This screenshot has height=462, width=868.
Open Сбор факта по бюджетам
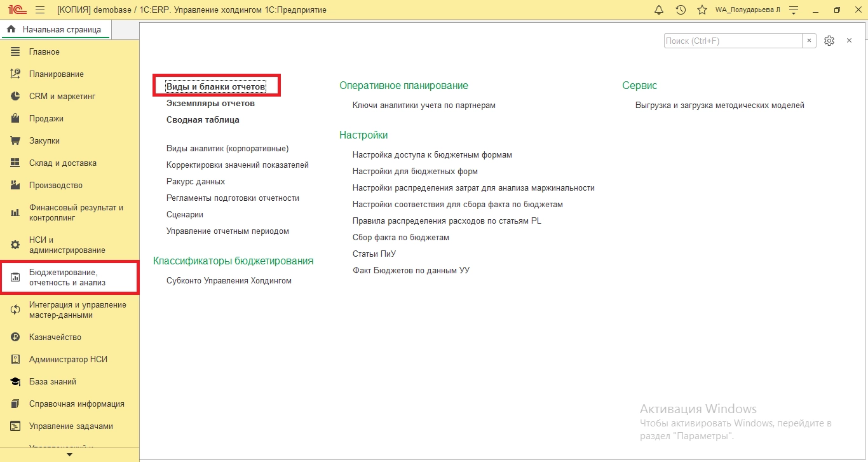pyautogui.click(x=401, y=237)
